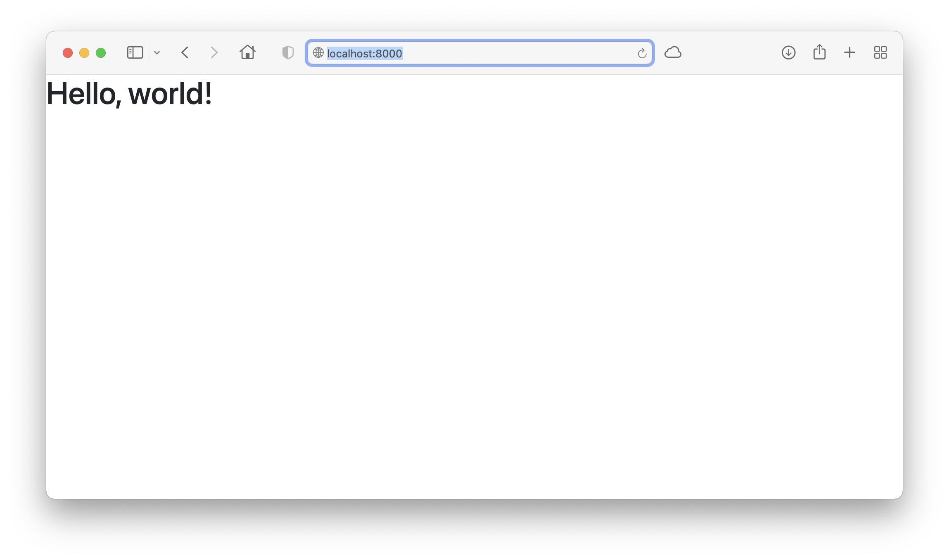
Task: Show the Downloads list
Action: tap(788, 52)
